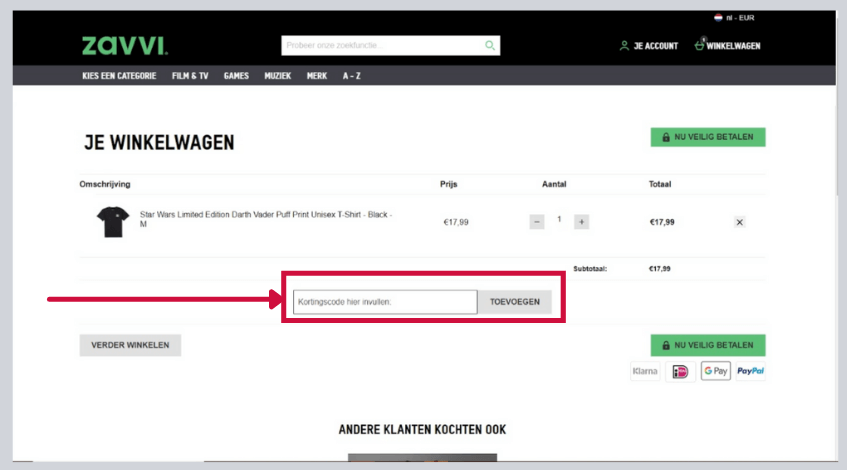Click the Dutch flag icon
The height and width of the screenshot is (470, 847).
point(718,18)
